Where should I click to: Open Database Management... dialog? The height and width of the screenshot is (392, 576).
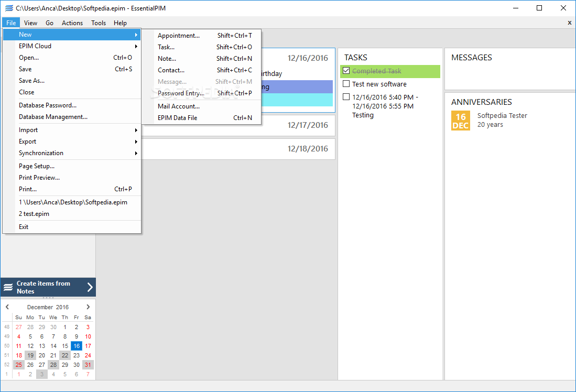tap(72, 117)
